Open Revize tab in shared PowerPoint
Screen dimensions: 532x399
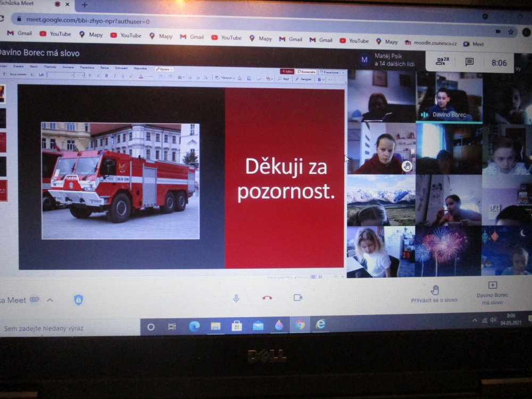click(104, 68)
